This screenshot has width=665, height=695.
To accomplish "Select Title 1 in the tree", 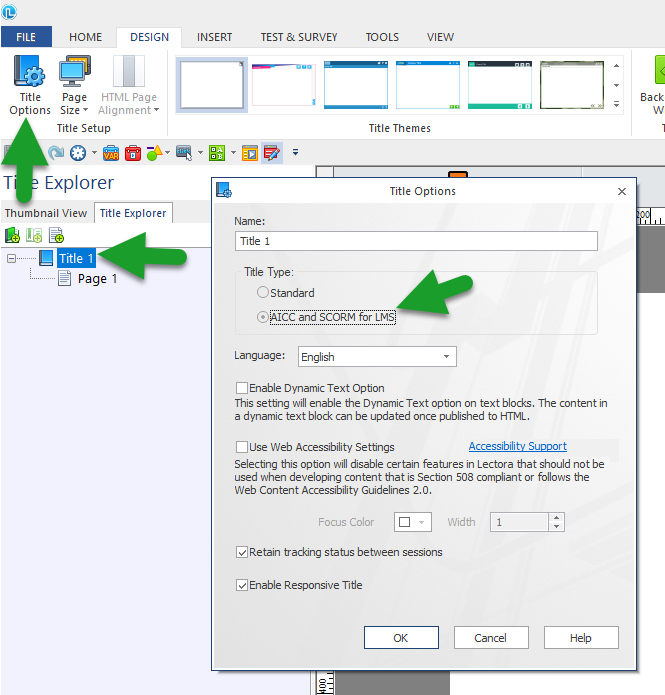I will click(76, 258).
